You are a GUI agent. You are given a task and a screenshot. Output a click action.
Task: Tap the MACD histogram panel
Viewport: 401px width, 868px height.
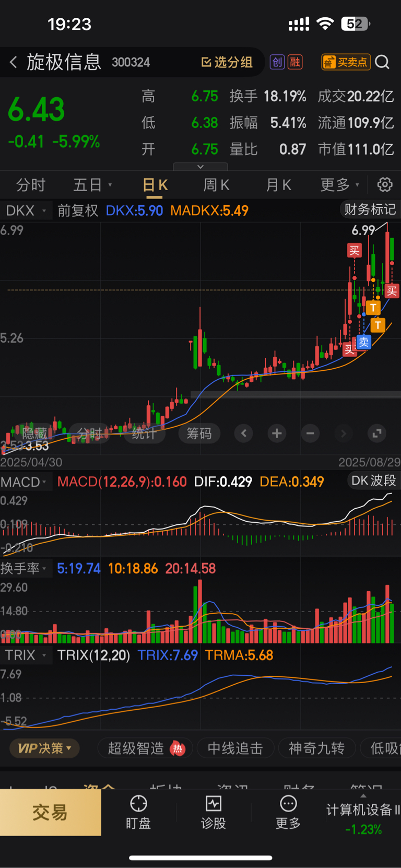tap(200, 524)
